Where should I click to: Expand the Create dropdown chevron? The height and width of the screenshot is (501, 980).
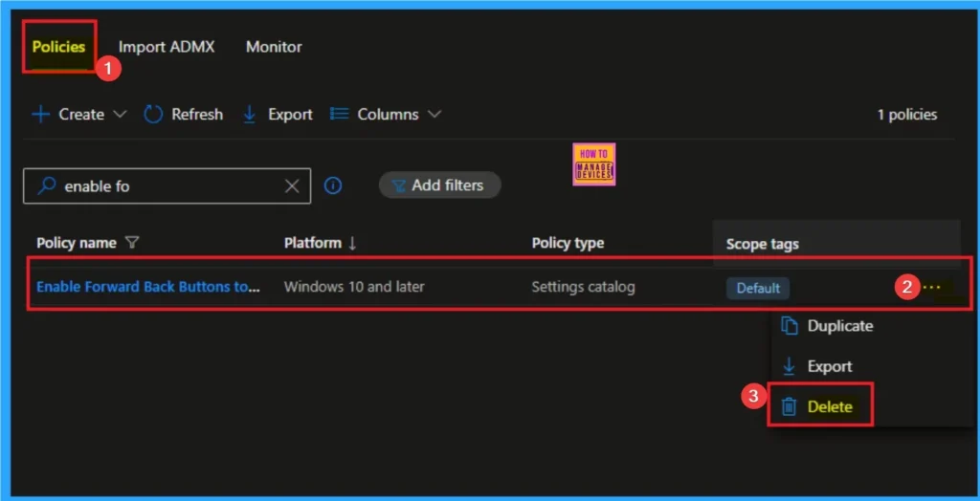point(120,115)
